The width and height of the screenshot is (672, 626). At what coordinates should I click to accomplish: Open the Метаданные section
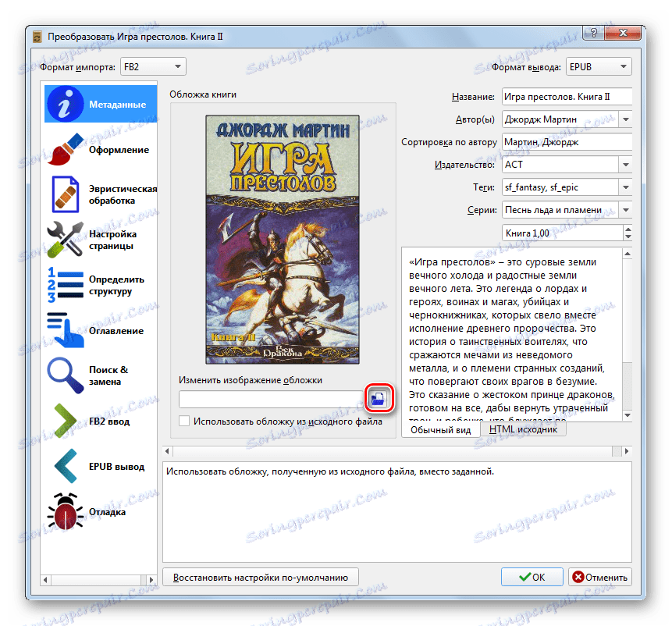(x=101, y=104)
